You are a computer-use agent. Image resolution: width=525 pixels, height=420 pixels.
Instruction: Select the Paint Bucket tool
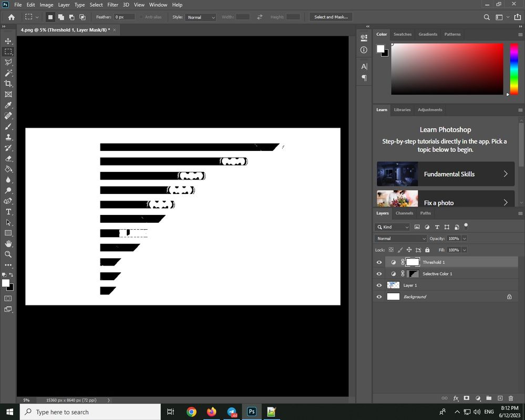click(x=8, y=169)
